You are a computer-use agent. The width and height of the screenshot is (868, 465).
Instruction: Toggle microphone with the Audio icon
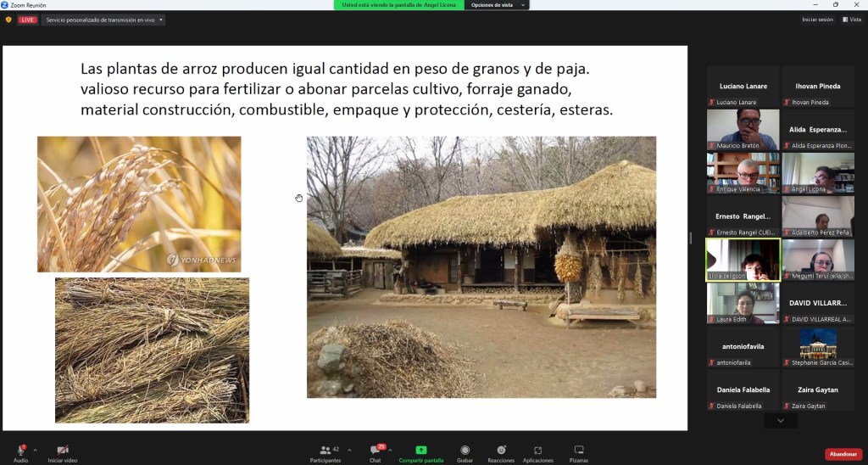[x=20, y=450]
